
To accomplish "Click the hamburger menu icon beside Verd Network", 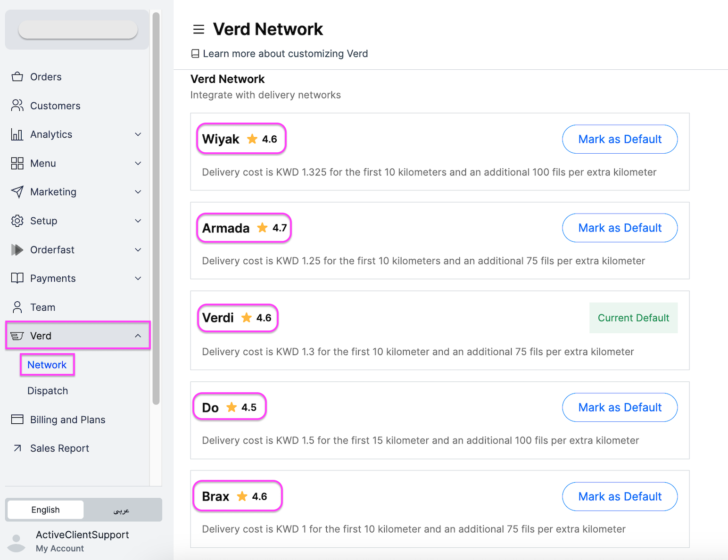I will 199,29.
